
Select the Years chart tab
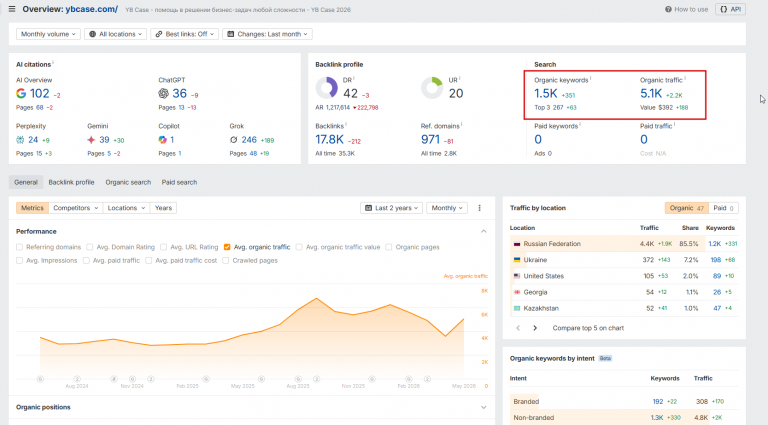(x=163, y=208)
